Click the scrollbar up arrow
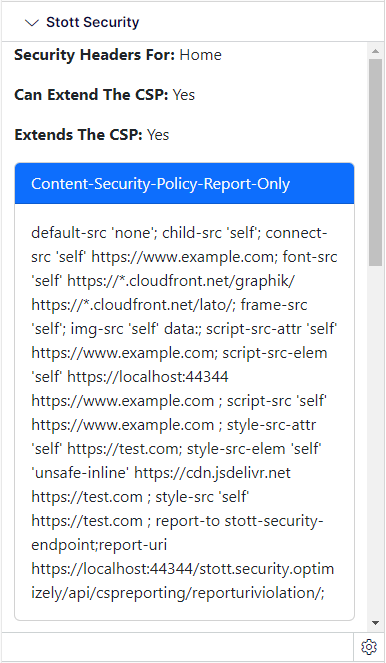Image resolution: width=386 pixels, height=663 pixels. 375,51
